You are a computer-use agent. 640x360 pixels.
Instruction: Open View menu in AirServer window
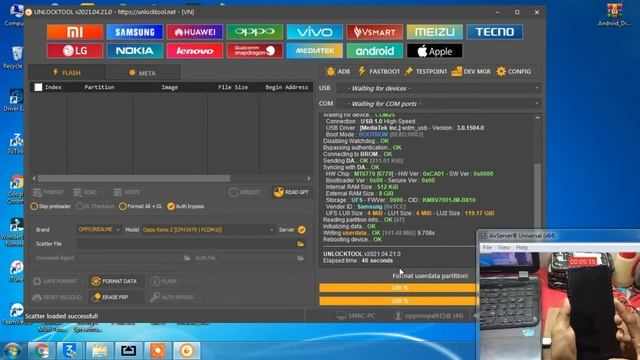(504, 247)
